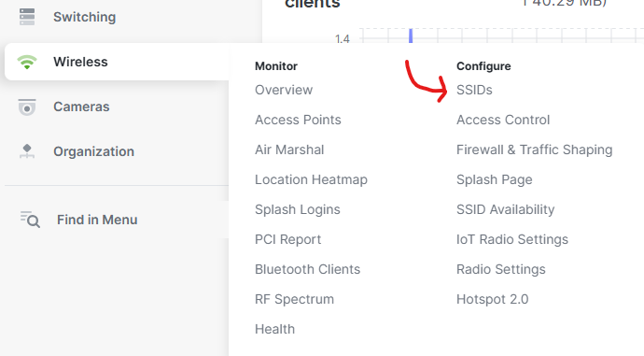
Task: Open Radio Settings page
Action: 501,269
